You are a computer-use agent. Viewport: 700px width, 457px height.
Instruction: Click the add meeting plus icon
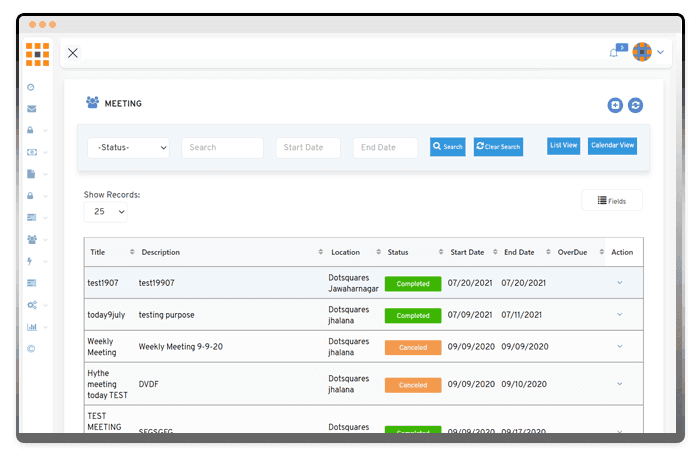pyautogui.click(x=615, y=105)
